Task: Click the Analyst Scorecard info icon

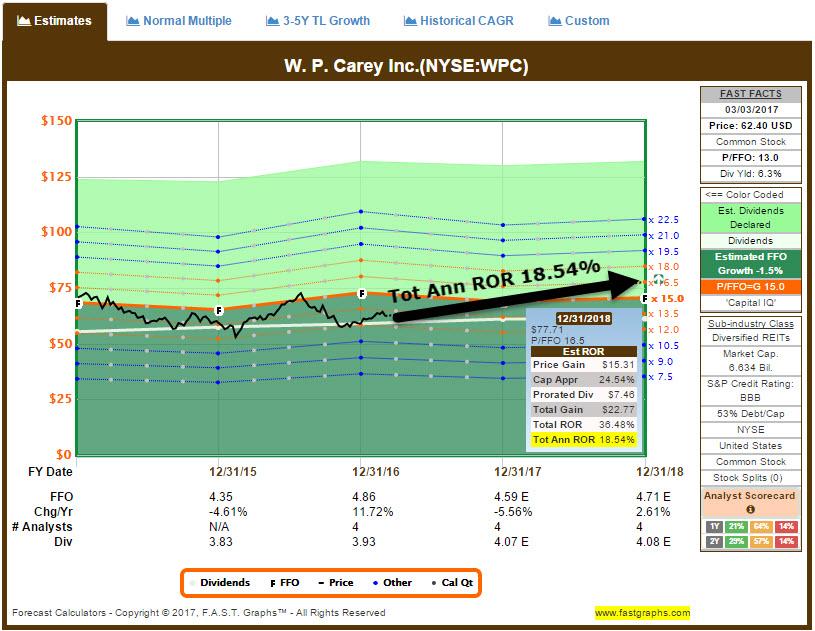Action: 750,509
